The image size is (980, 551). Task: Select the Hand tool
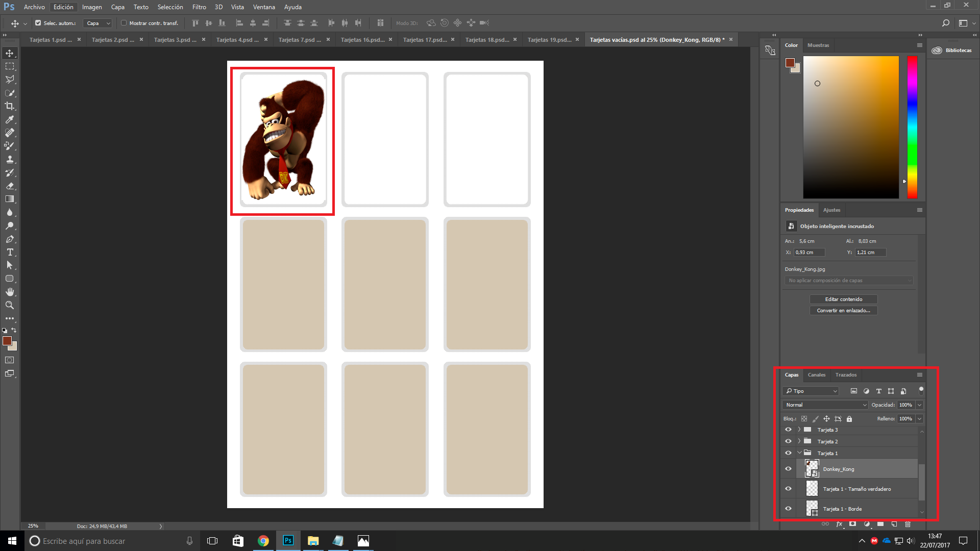(x=10, y=292)
